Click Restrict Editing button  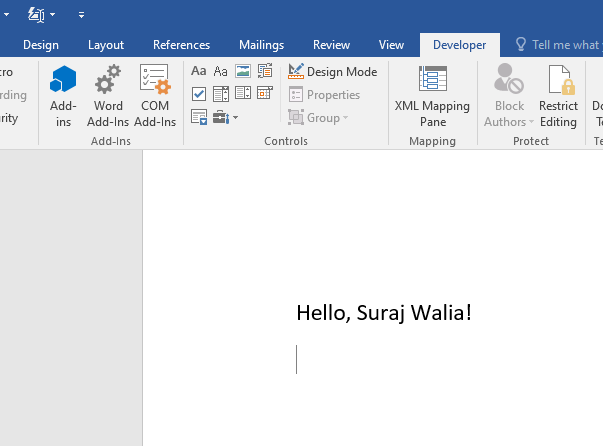(x=558, y=96)
